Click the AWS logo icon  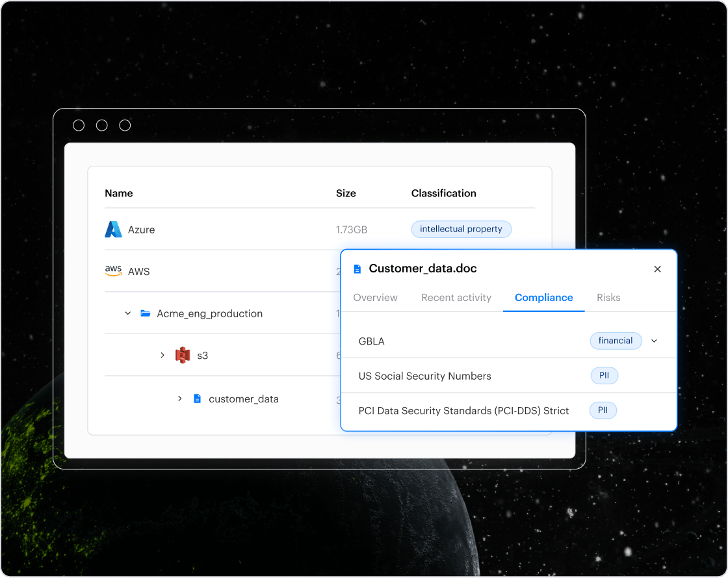click(113, 271)
